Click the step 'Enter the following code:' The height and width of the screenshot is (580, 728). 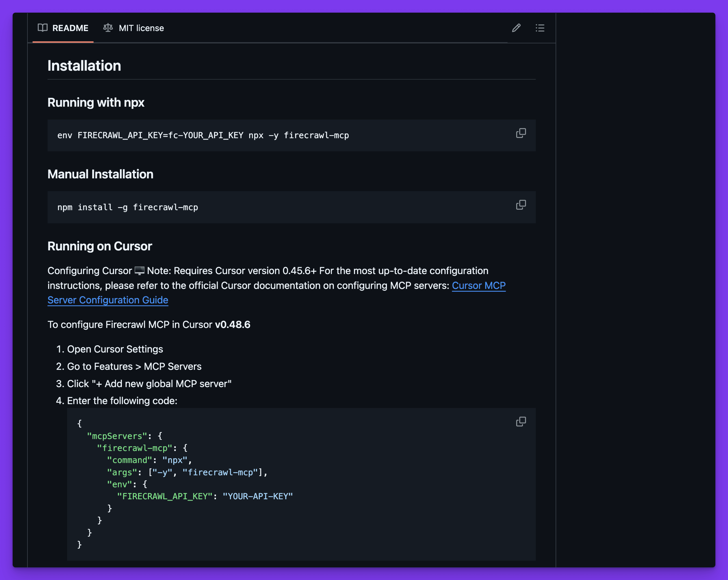pos(122,401)
